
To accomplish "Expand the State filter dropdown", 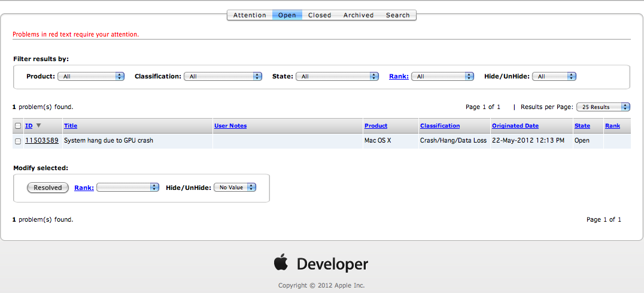I will 337,77.
